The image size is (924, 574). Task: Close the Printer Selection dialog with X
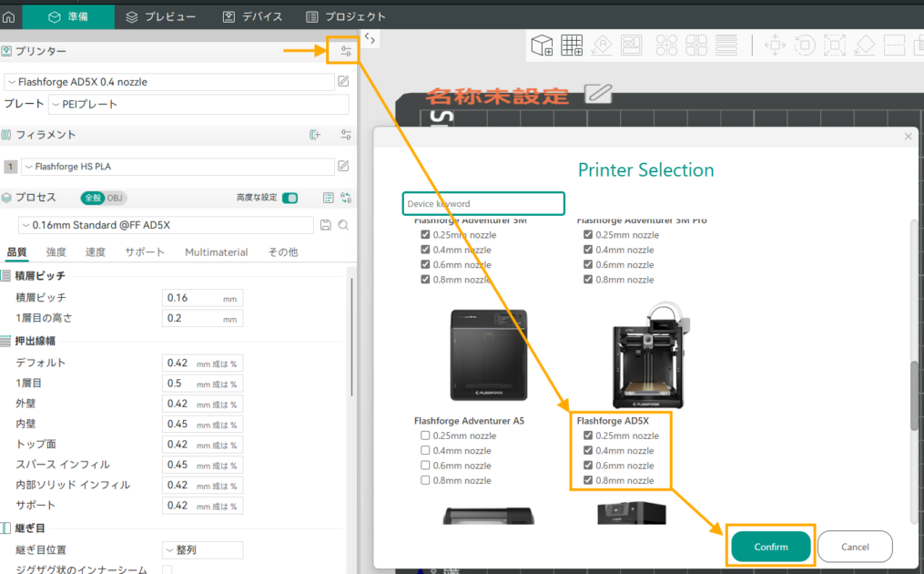click(909, 137)
